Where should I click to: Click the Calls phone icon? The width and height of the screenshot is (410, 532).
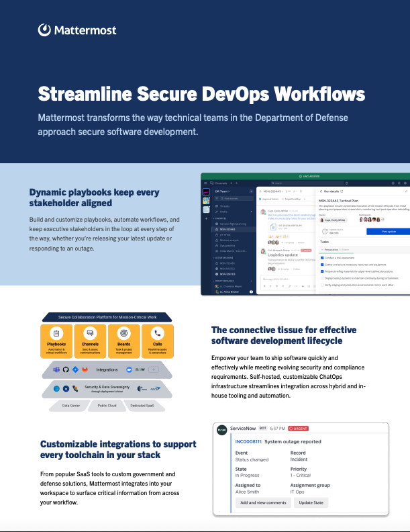(157, 333)
